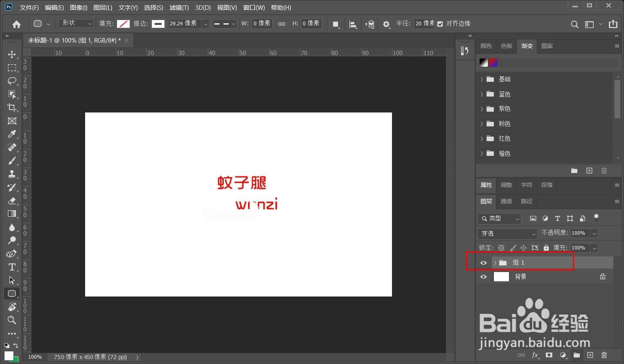Open the 穿透 blend mode dropdown
Screen dimensions: 624x364
[x=507, y=233]
